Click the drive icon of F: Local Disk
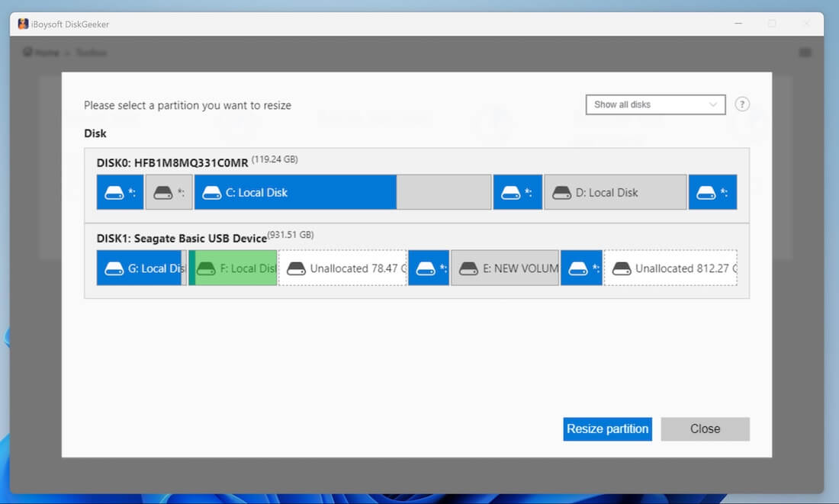 coord(206,268)
